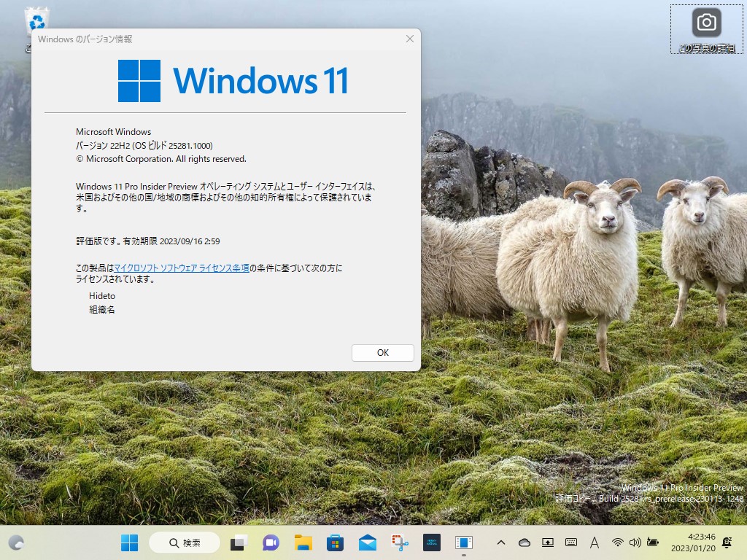This screenshot has height=560, width=747.
Task: Dismiss the version dialog with OK
Action: pos(382,352)
